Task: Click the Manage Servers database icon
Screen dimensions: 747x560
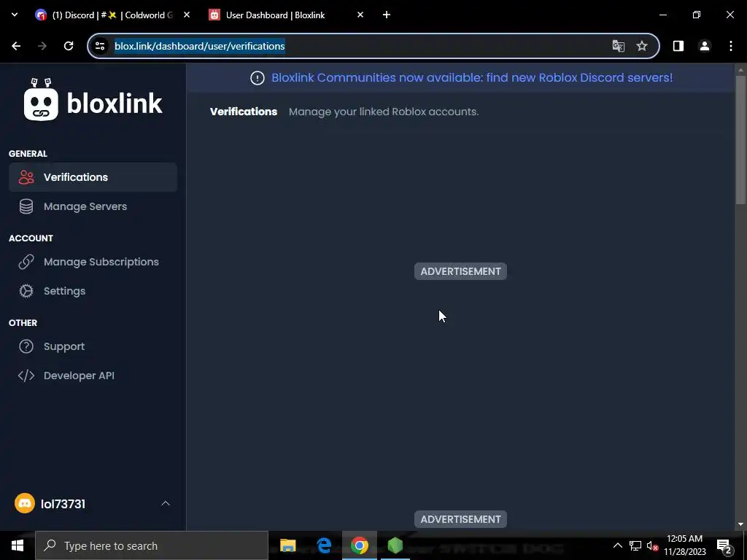Action: (26, 206)
